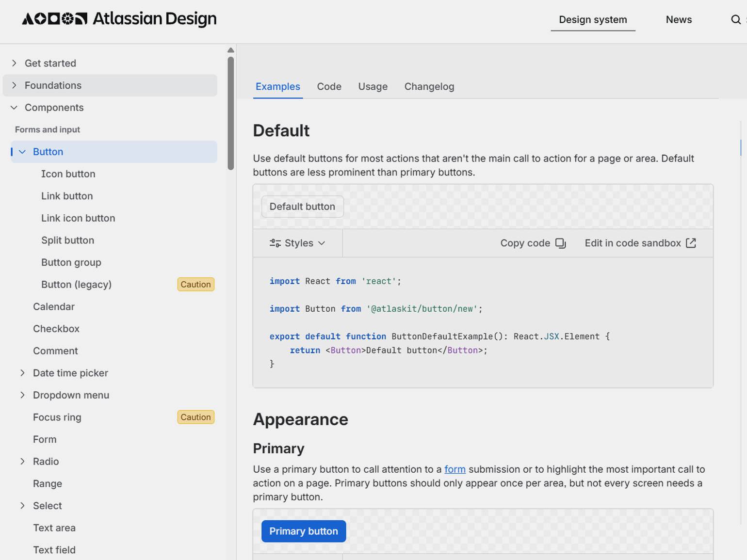The height and width of the screenshot is (560, 747).
Task: Open Button (legacy) page
Action: point(76,285)
